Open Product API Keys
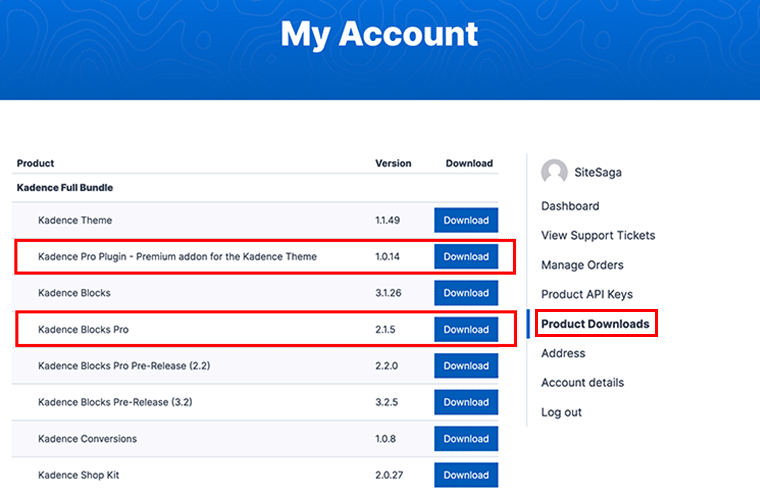The height and width of the screenshot is (488, 760). click(587, 295)
